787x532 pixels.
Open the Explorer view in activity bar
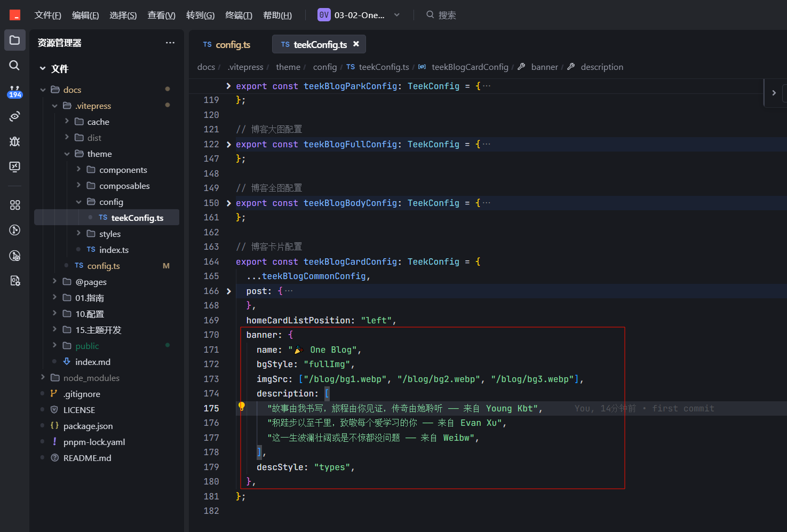[15, 41]
